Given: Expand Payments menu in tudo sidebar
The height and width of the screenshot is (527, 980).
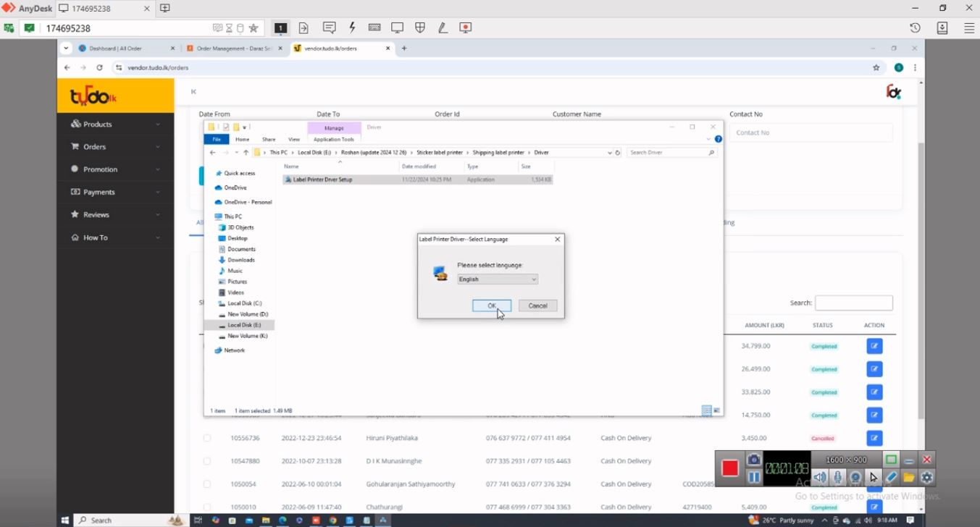Looking at the screenshot, I should [x=116, y=192].
